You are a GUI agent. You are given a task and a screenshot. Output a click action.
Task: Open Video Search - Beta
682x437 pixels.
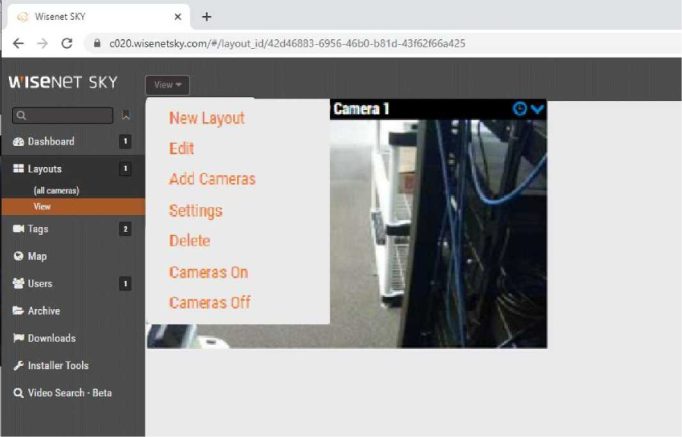pyautogui.click(x=69, y=393)
